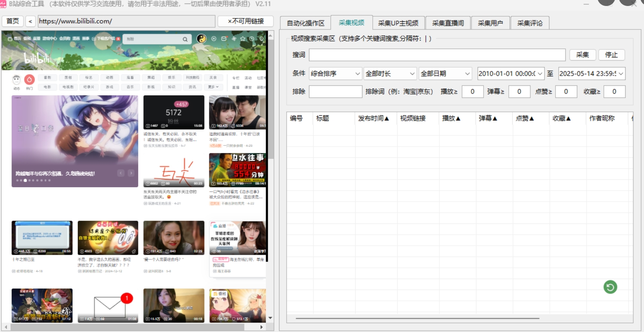Click the red 热门 flame icon
644x332 pixels.
(x=29, y=79)
